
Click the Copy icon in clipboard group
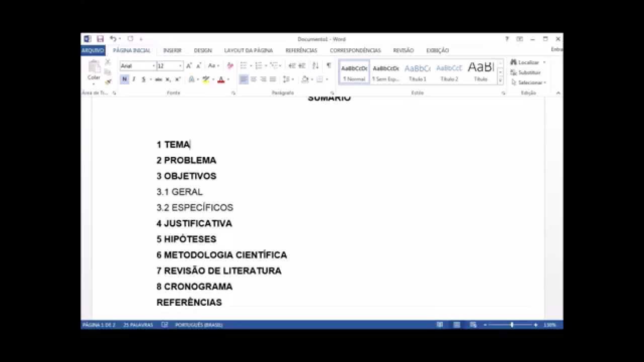pos(108,72)
